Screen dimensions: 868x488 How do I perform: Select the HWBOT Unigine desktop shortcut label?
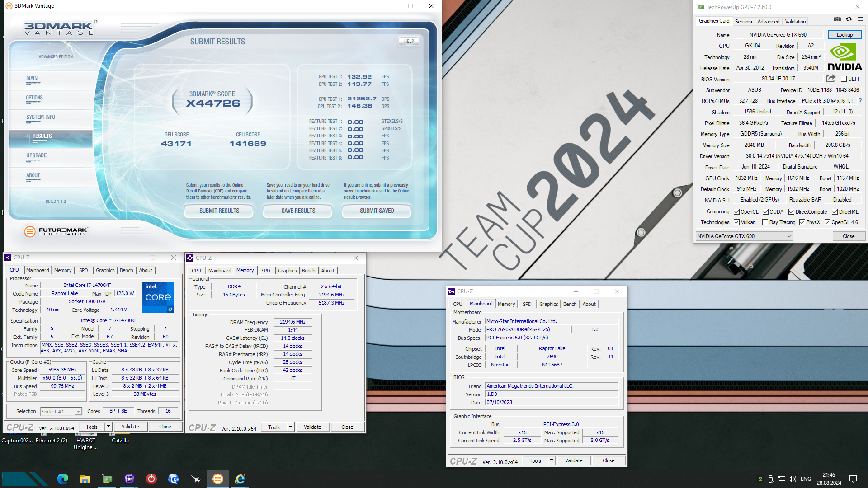click(86, 444)
